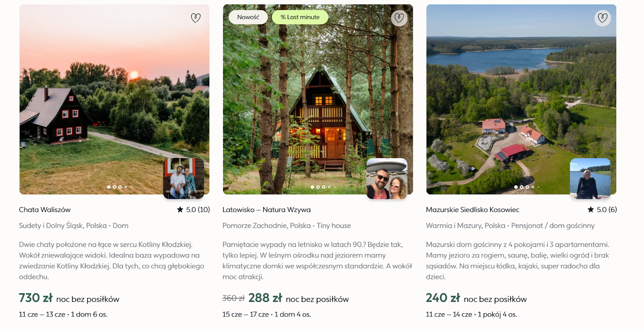The height and width of the screenshot is (329, 644).
Task: Select the third carousel dot on Mazurskie photo
Action: click(x=527, y=187)
